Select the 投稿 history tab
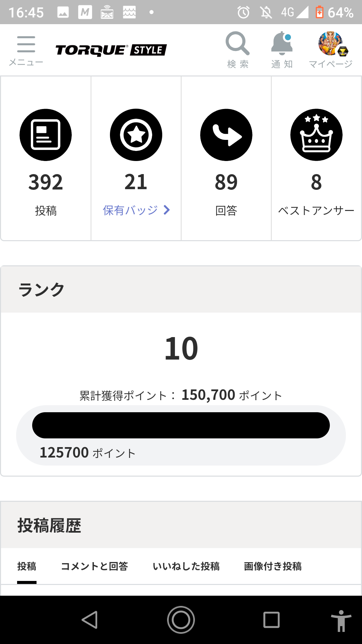This screenshot has height=644, width=362. 27,566
